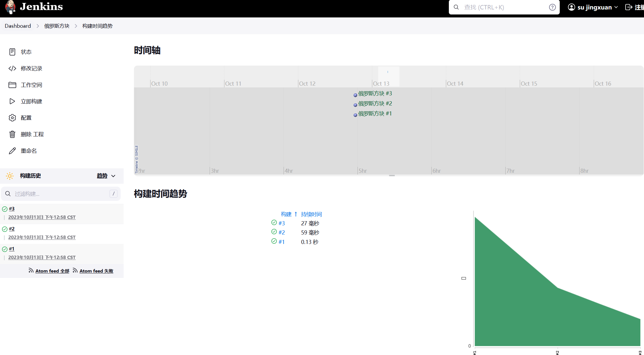The image size is (644, 355).
Task: Click success icon of build #2 in history
Action: tap(5, 229)
